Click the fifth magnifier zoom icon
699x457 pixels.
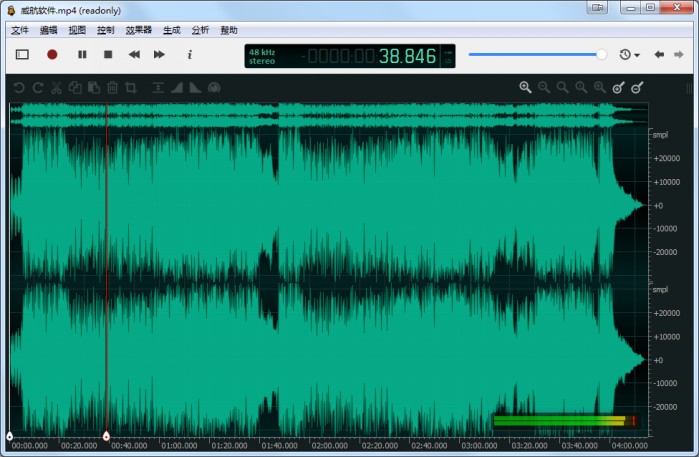coord(600,87)
